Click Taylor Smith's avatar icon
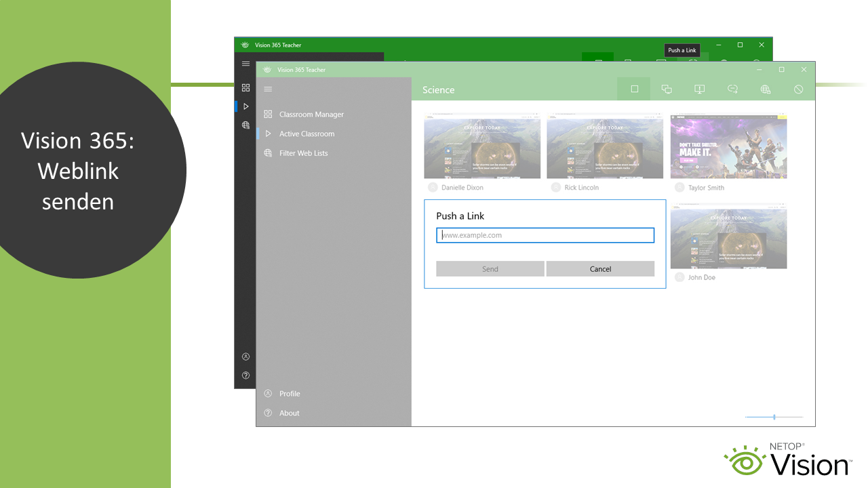Viewport: 868px width, 488px height. [x=679, y=188]
